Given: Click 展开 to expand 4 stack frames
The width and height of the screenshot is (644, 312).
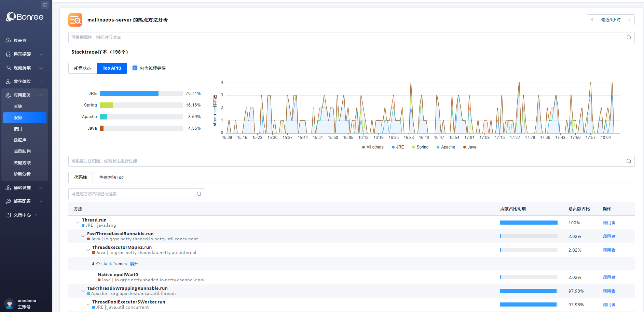Looking at the screenshot, I should click(x=134, y=264).
